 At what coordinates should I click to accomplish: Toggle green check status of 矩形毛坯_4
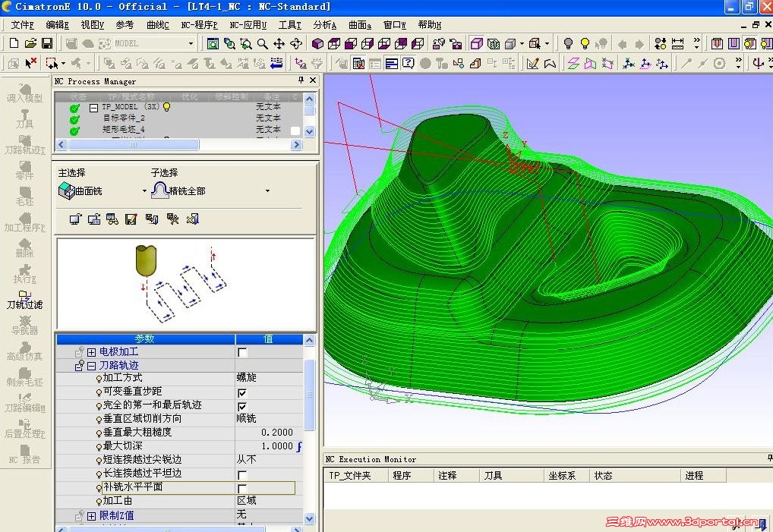pyautogui.click(x=74, y=131)
